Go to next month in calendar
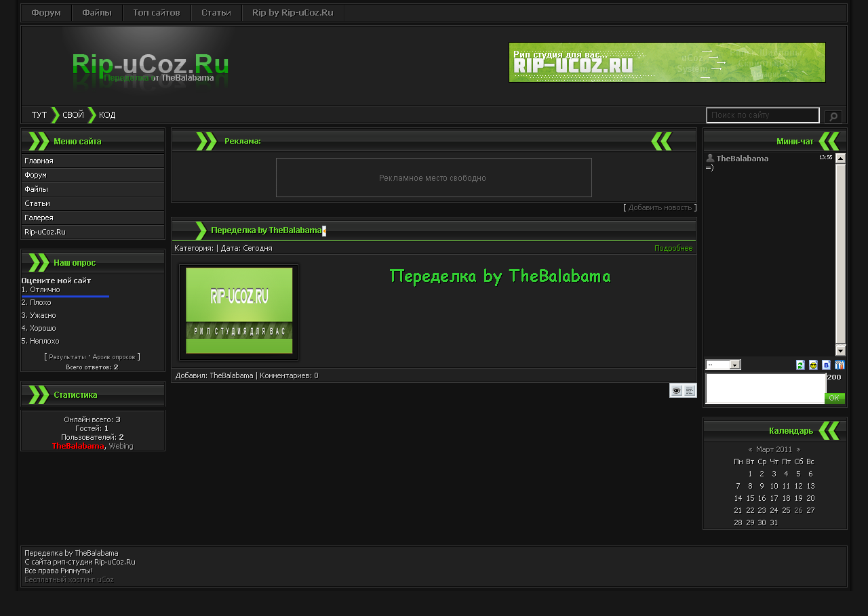The height and width of the screenshot is (616, 868). 798,449
